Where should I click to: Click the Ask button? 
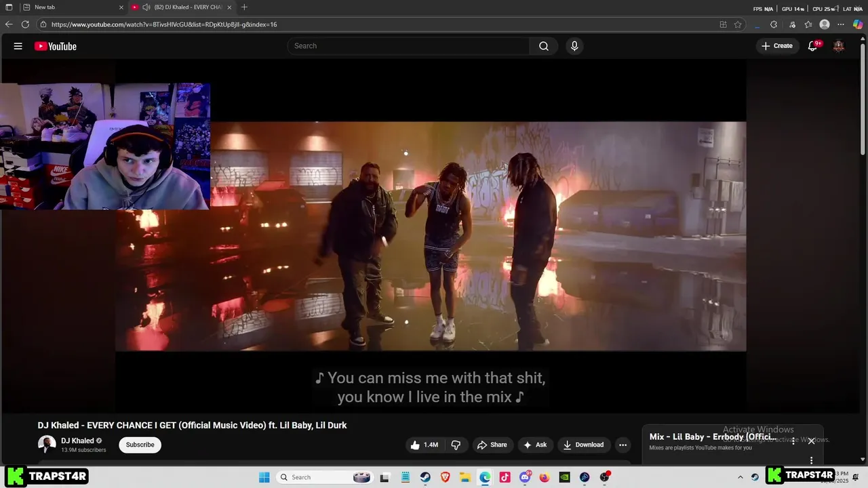pos(534,445)
